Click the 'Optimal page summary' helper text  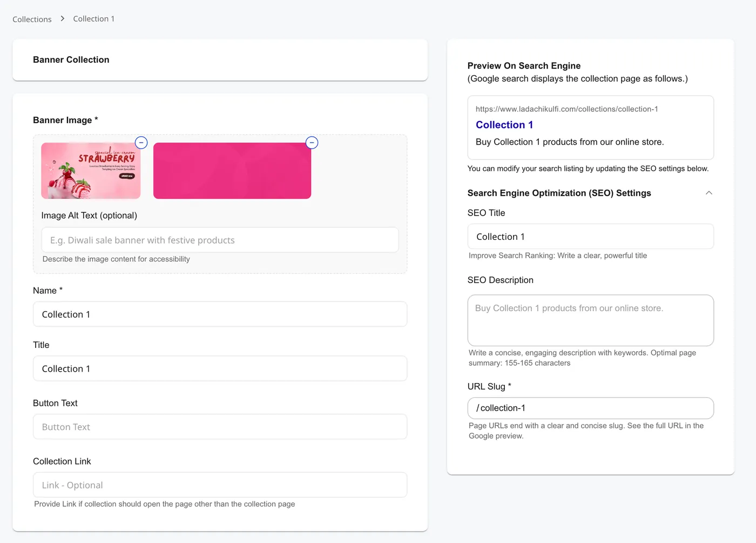pyautogui.click(x=582, y=358)
